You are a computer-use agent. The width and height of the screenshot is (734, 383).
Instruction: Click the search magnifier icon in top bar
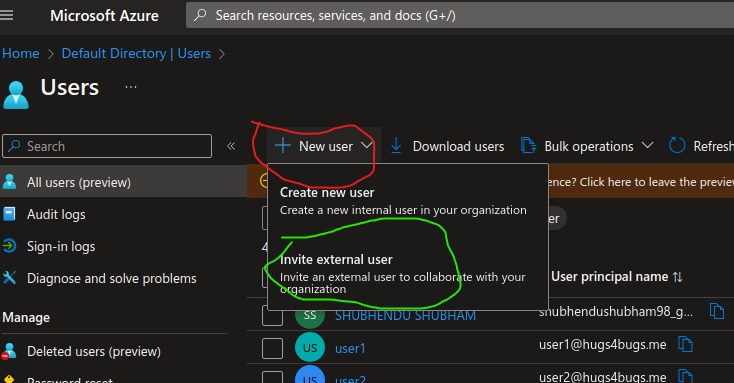[200, 15]
